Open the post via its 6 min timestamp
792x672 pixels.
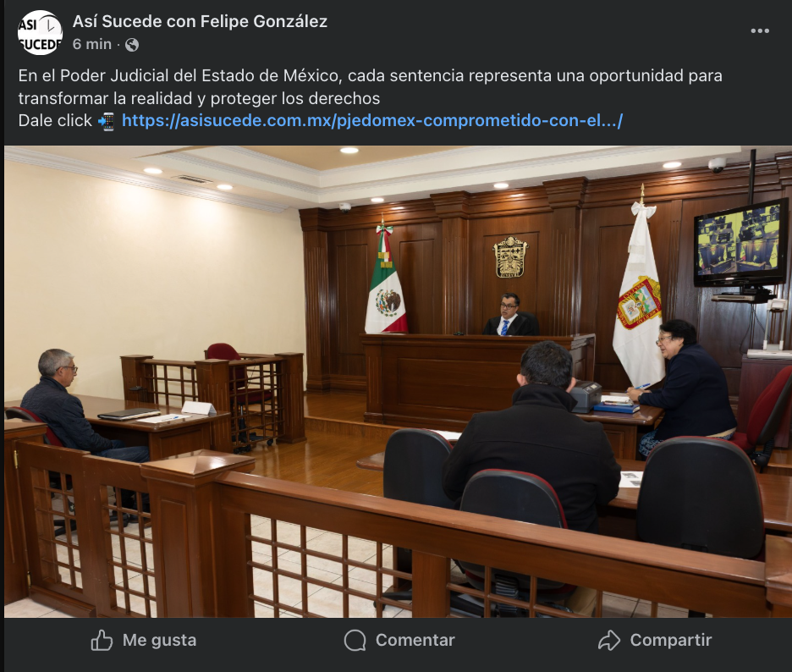(x=92, y=45)
